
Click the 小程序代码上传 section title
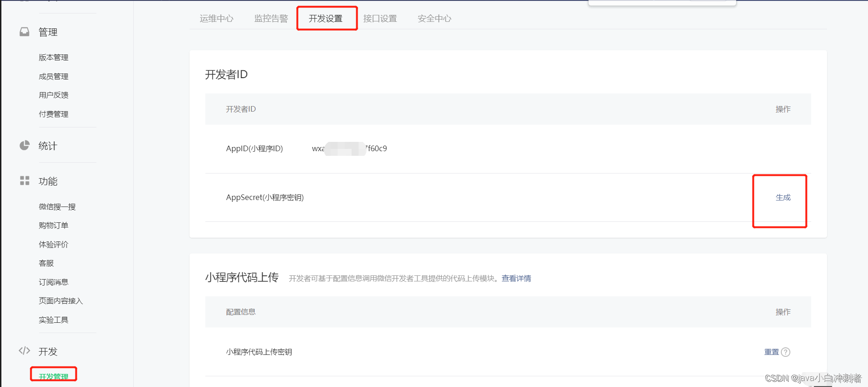pos(242,278)
